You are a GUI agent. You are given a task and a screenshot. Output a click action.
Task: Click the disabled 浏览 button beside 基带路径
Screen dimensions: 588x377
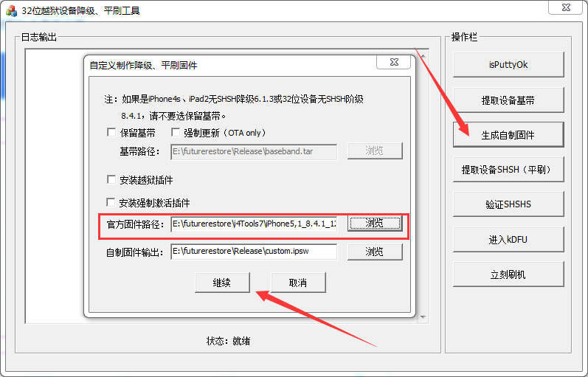(375, 151)
